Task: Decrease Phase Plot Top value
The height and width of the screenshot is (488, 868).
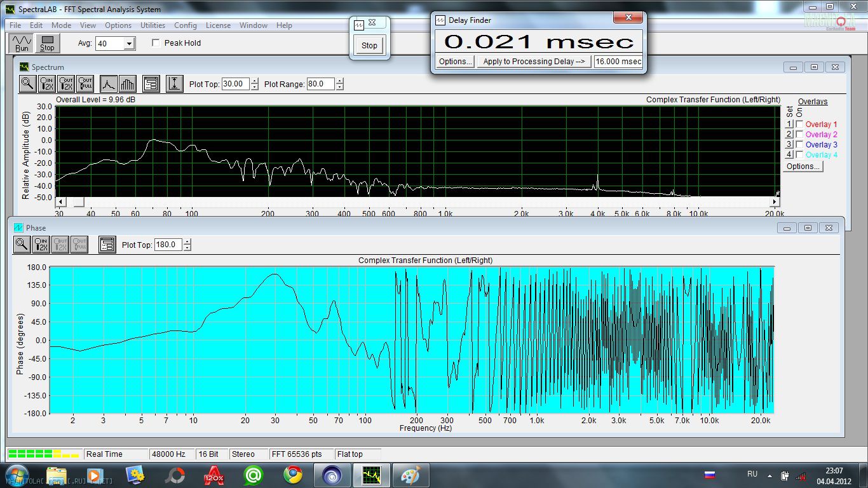Action: [x=187, y=248]
